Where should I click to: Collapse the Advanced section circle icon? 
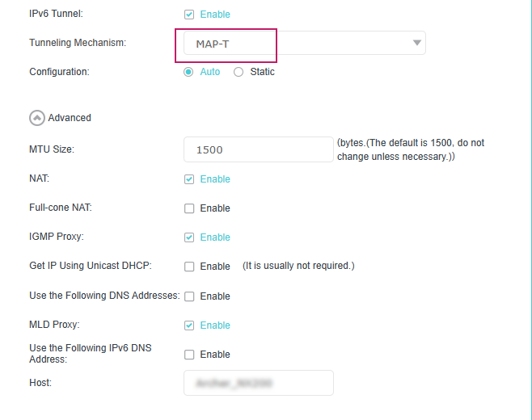[36, 118]
